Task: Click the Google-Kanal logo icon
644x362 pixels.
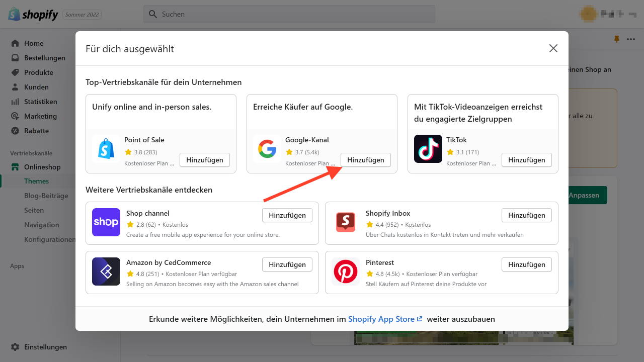Action: tap(267, 149)
